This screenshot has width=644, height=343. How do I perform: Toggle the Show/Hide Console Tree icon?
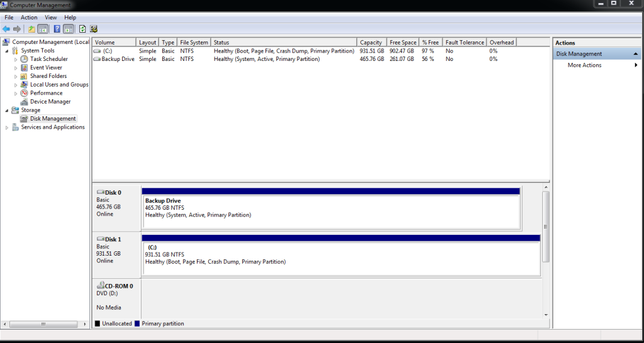coord(43,29)
